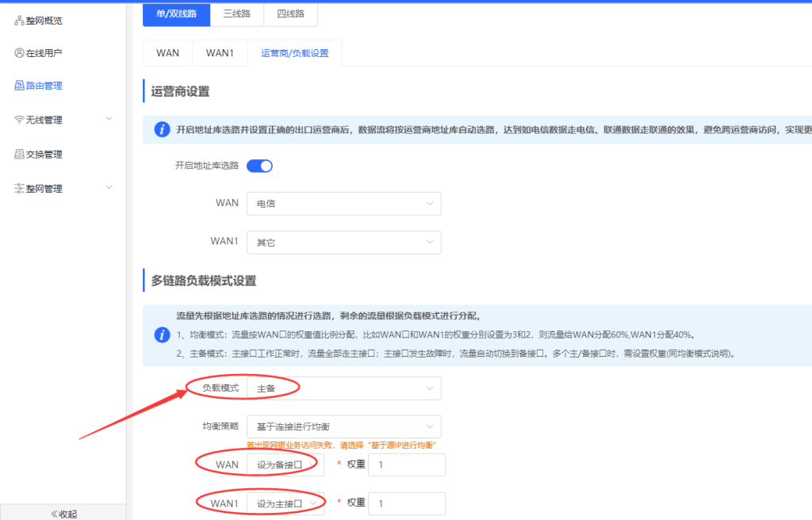Switch to the WAN1 tab
Screen dimensions: 812x520
[x=220, y=52]
